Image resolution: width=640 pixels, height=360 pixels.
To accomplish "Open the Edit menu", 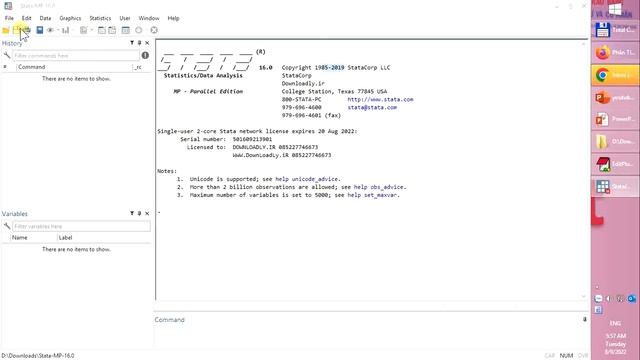I will point(27,18).
